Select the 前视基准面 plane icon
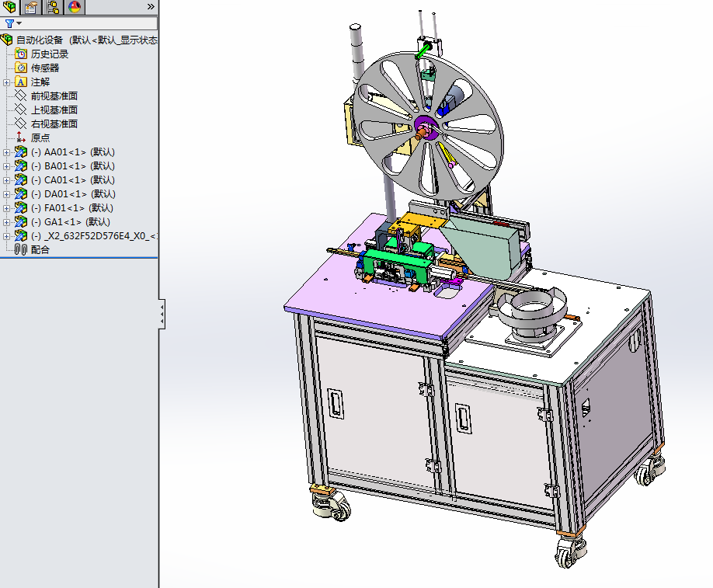The height and width of the screenshot is (588, 713). pyautogui.click(x=21, y=96)
